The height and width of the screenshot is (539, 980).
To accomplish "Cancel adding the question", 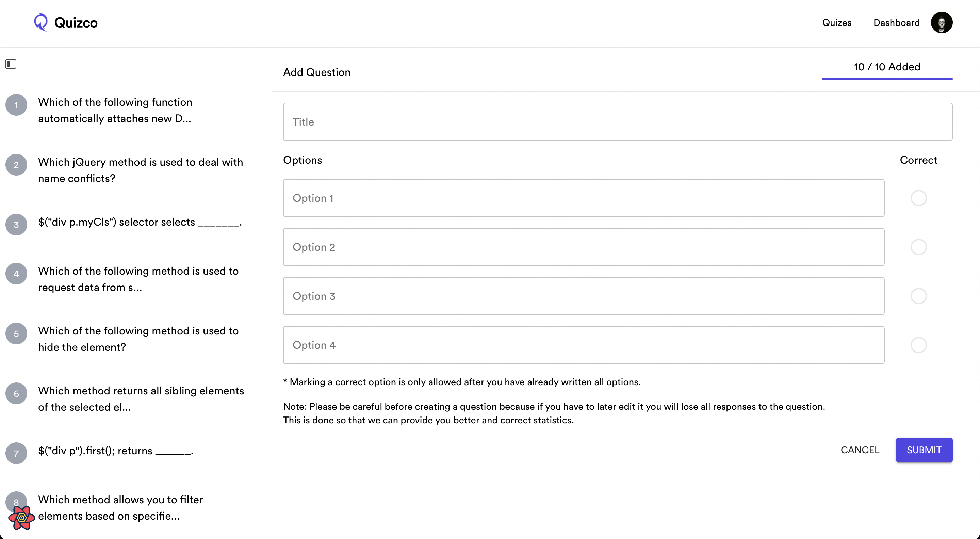I will [860, 450].
